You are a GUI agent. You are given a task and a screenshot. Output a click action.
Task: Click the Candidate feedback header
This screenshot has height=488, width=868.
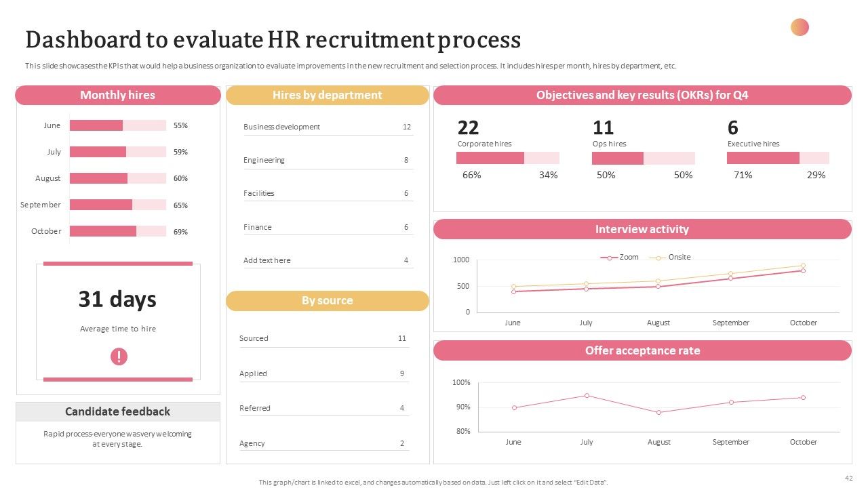point(118,411)
